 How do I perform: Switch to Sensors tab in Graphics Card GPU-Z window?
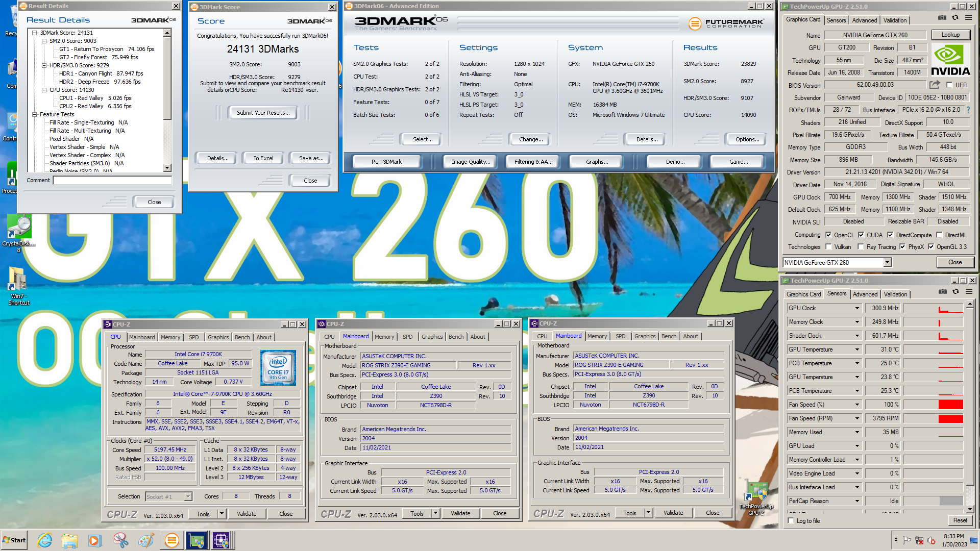(837, 20)
